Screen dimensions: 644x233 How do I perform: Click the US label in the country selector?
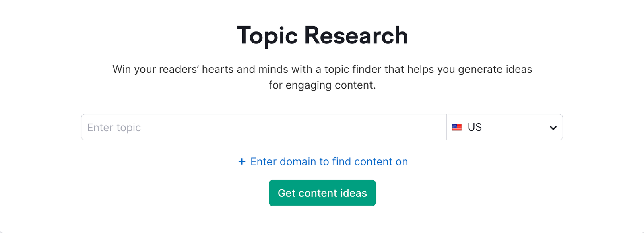[x=474, y=127]
